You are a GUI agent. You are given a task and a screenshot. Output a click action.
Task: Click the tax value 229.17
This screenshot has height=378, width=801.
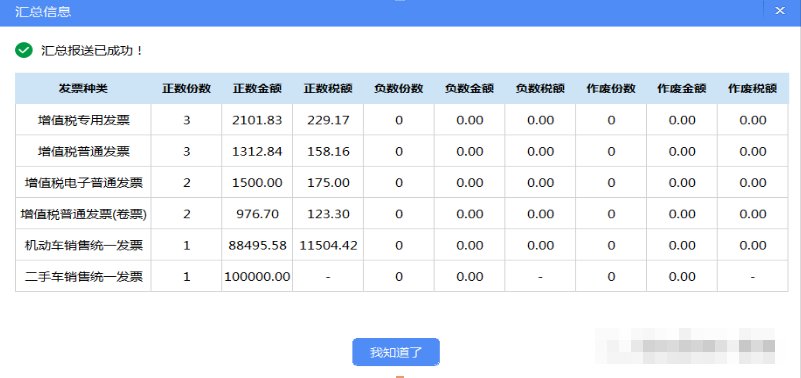pos(328,120)
